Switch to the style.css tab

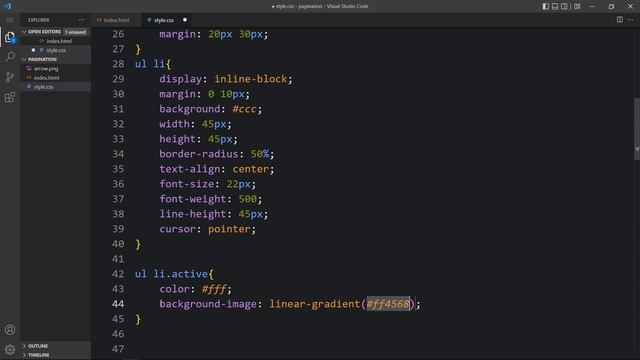pyautogui.click(x=164, y=20)
